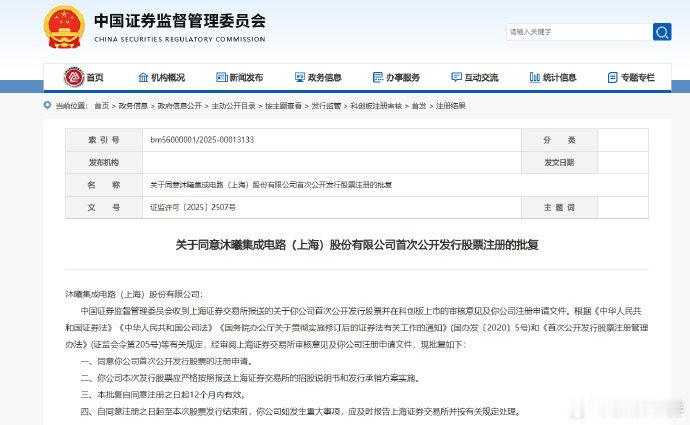Click the 索引号 table label
This screenshot has width=690, height=425.
click(104, 140)
